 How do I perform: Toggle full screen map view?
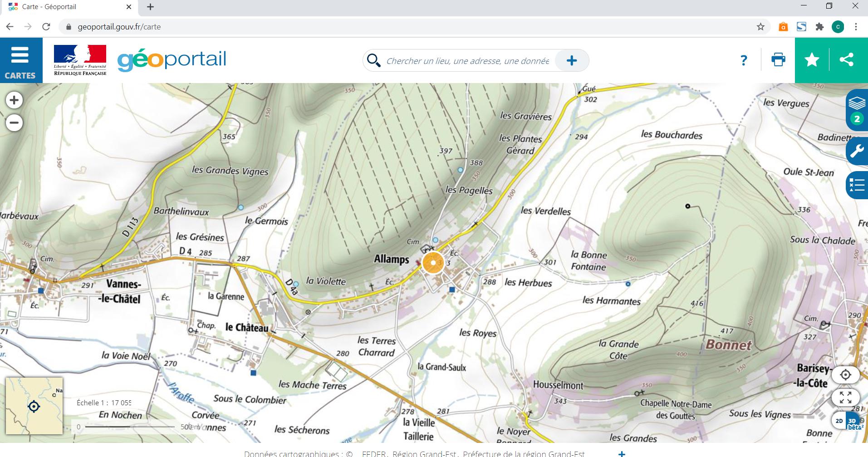[x=845, y=398]
